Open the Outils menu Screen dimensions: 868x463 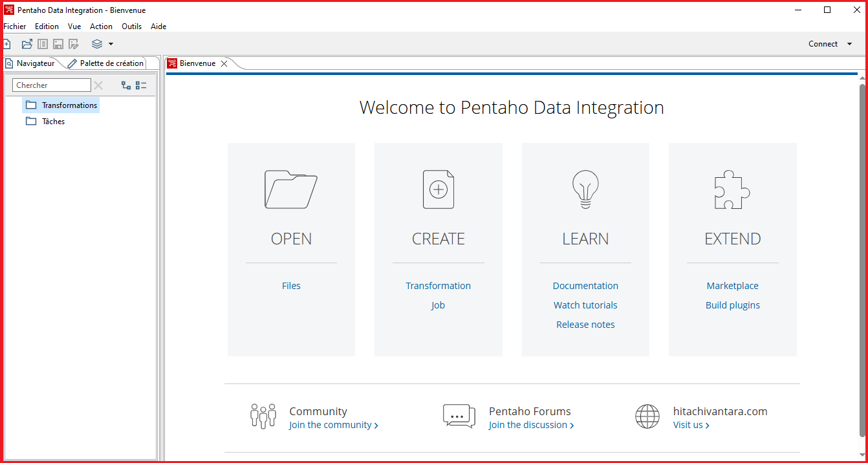click(x=131, y=27)
